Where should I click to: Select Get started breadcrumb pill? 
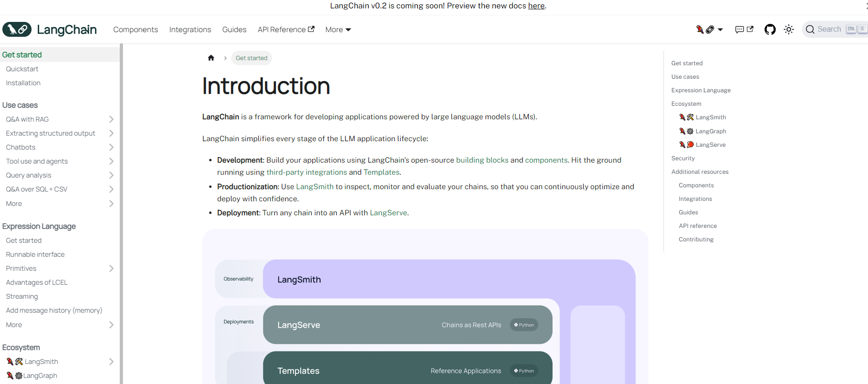point(252,58)
